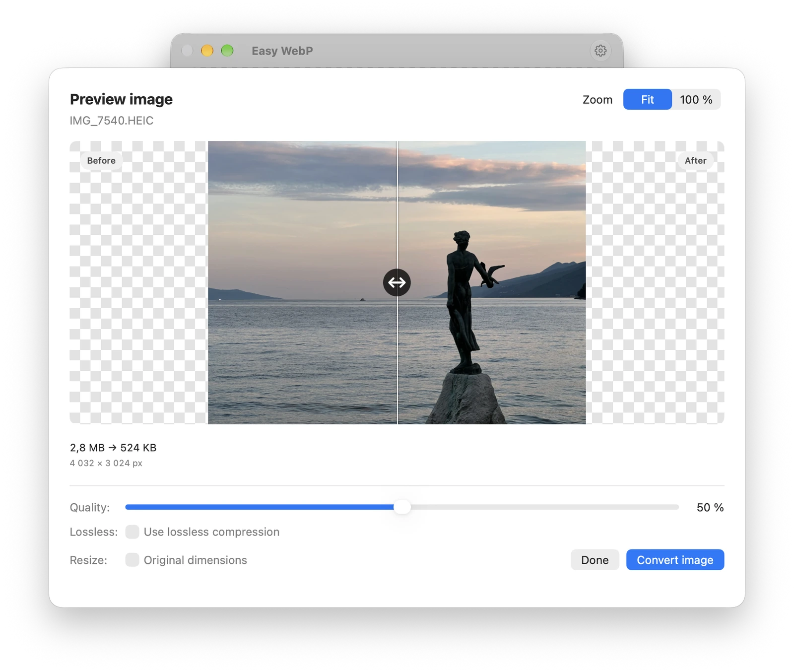The height and width of the screenshot is (672, 794).
Task: Minimize the Easy WebP window with yellow button
Action: click(207, 51)
